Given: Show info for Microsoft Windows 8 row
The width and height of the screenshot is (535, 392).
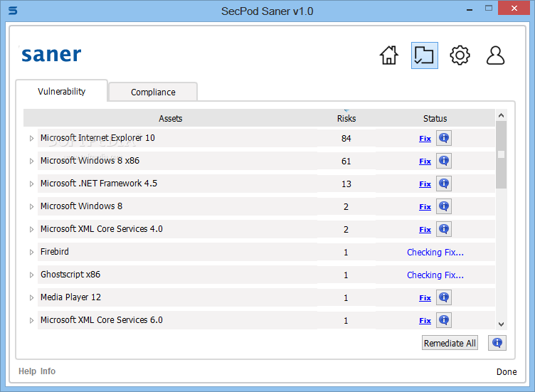Looking at the screenshot, I should [x=443, y=206].
